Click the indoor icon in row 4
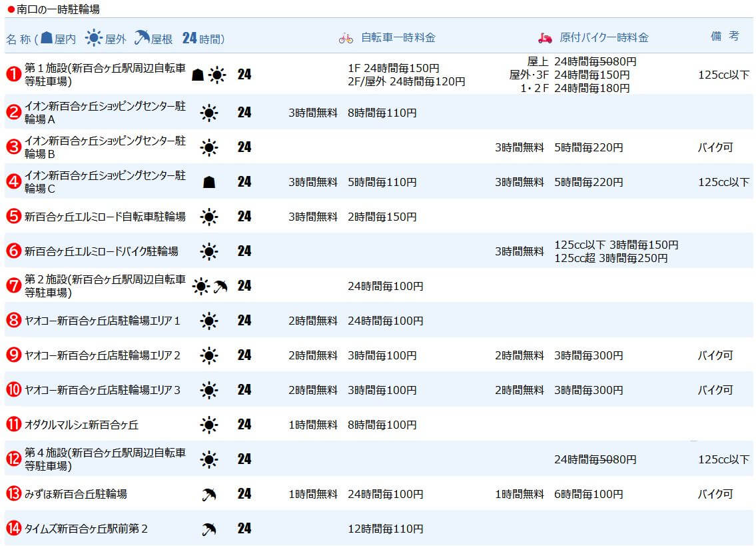This screenshot has height=546, width=756. [x=208, y=182]
